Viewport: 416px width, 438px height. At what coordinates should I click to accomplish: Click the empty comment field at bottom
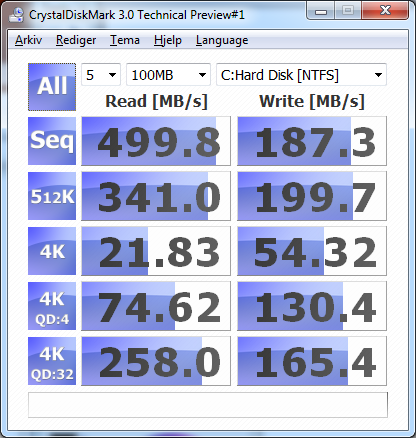click(208, 405)
